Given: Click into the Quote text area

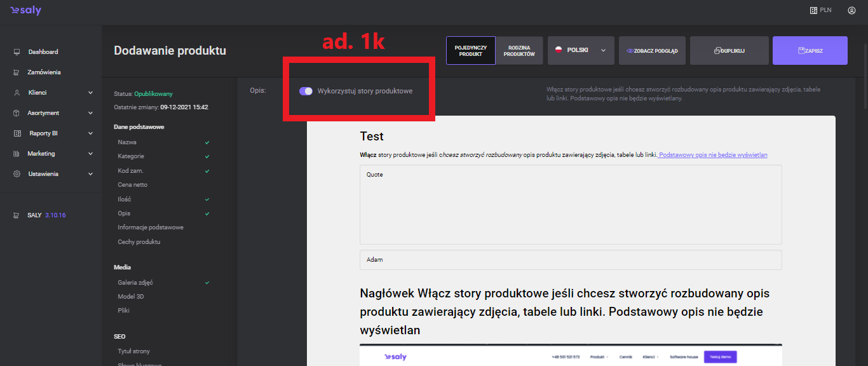Looking at the screenshot, I should coord(570,205).
